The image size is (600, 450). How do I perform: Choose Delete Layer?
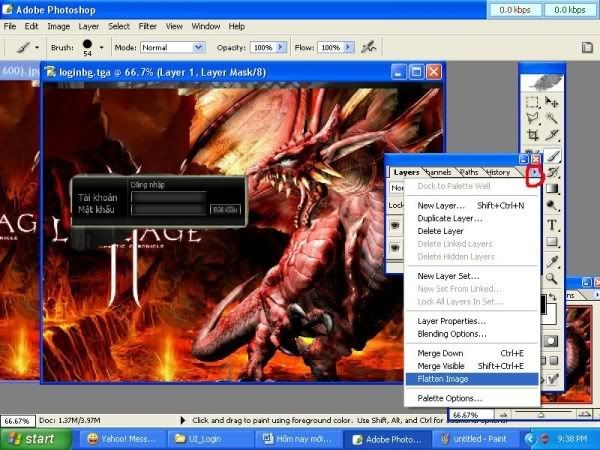tap(472, 231)
